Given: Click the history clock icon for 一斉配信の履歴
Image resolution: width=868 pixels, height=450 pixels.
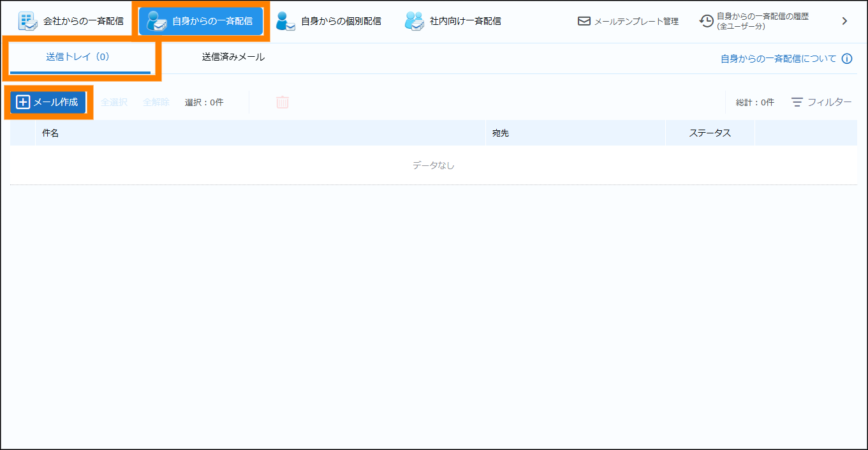Looking at the screenshot, I should (x=706, y=21).
